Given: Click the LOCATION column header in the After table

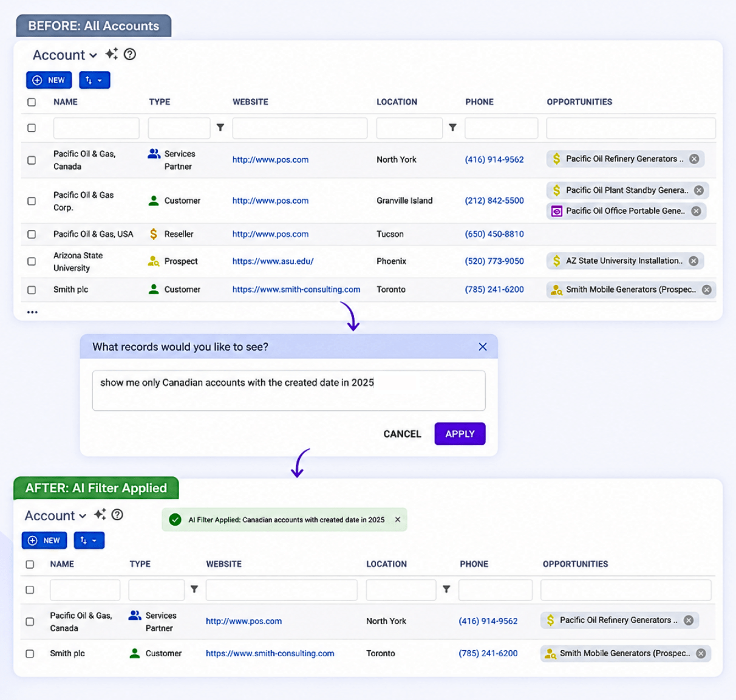Looking at the screenshot, I should pyautogui.click(x=386, y=564).
